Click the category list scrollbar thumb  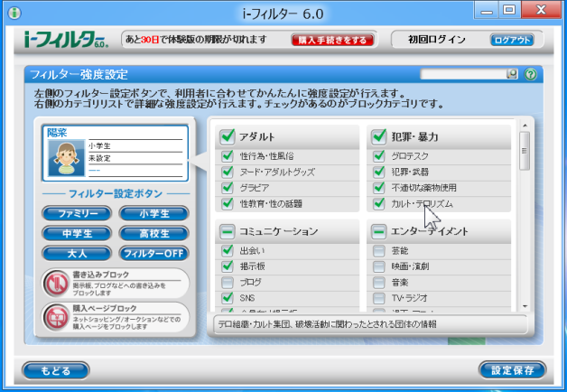pyautogui.click(x=525, y=151)
